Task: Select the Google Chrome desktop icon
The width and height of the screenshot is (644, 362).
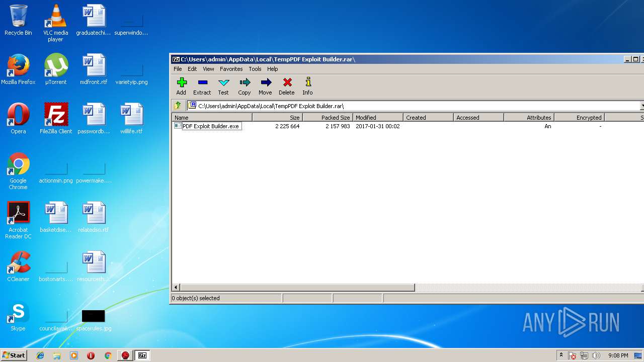Action: (x=18, y=171)
